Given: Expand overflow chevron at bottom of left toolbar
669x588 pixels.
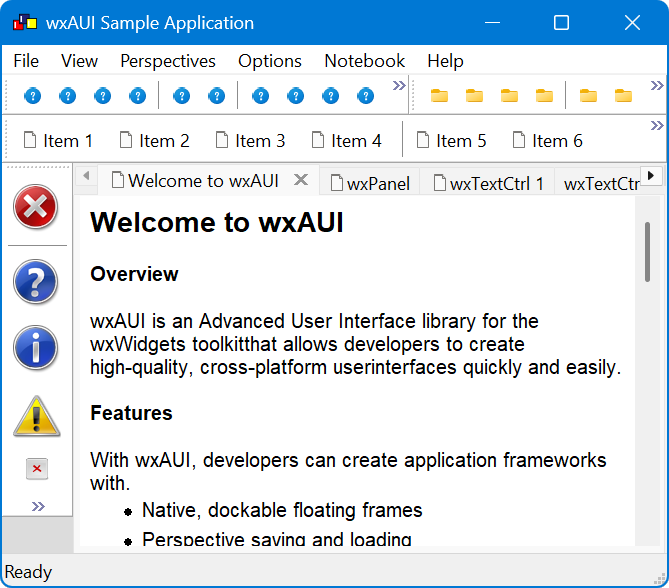Looking at the screenshot, I should (38, 506).
